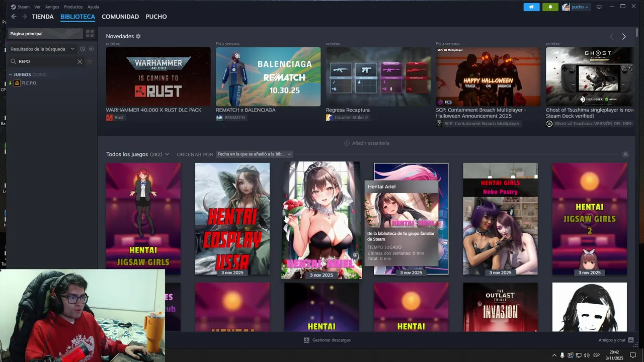Viewport: 644px width, 362px height.
Task: Click the taskbar microphone icon
Action: [562, 355]
